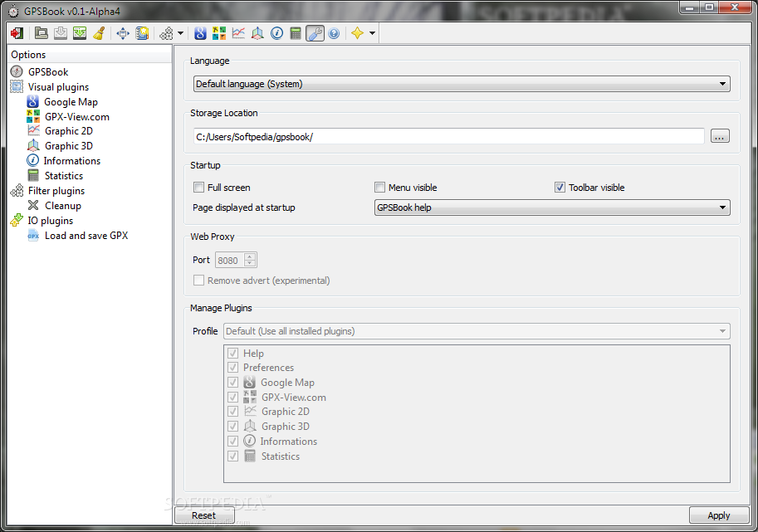Select GPSBook in the options tree
The width and height of the screenshot is (758, 532).
click(x=48, y=72)
